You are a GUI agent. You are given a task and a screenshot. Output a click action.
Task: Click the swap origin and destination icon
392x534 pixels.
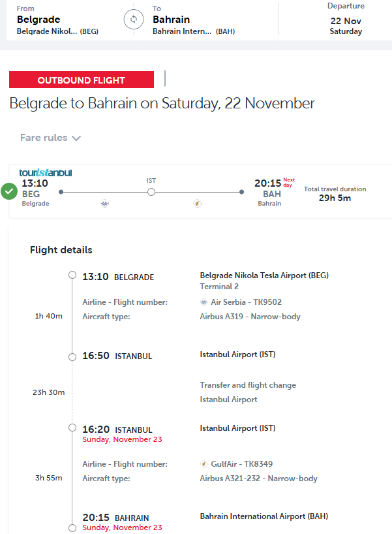pyautogui.click(x=134, y=20)
